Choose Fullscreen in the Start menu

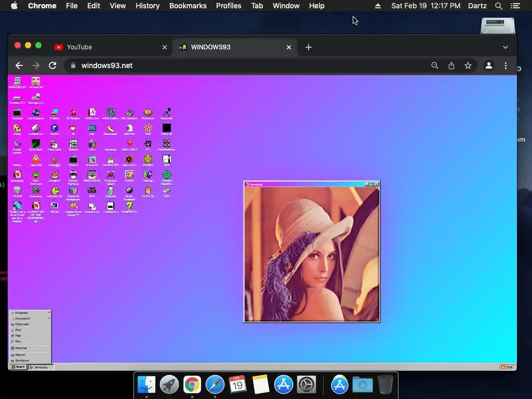30,324
